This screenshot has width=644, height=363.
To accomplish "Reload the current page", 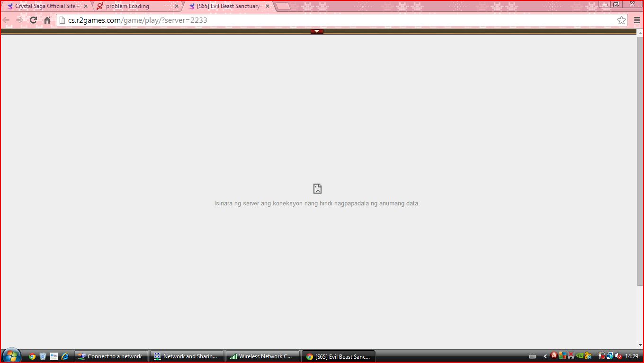I will [33, 20].
